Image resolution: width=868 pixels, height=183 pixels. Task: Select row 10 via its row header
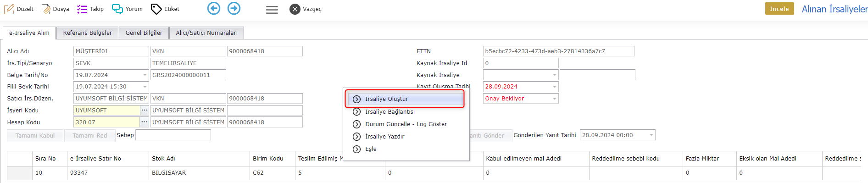pos(20,173)
